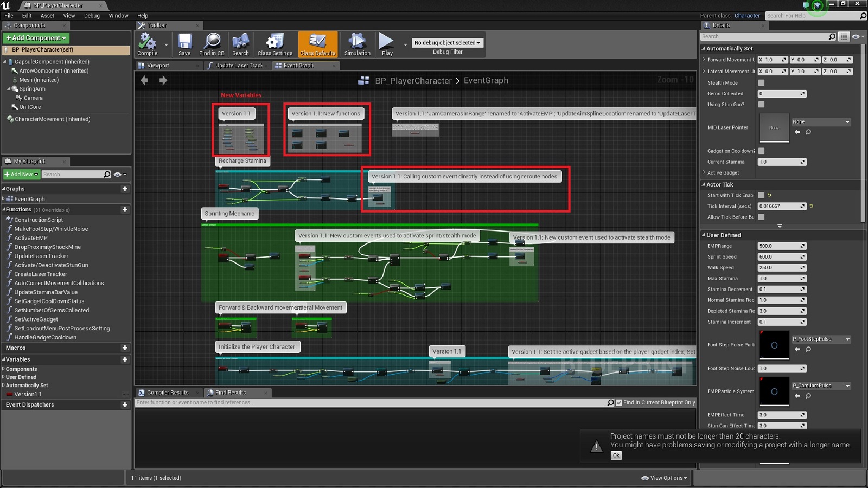Add a new event dispatcher
Image resolution: width=868 pixels, height=488 pixels.
(125, 404)
